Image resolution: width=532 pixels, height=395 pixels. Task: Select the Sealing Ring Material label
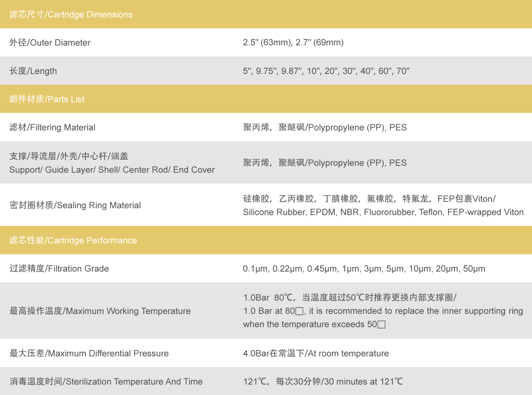coord(75,205)
